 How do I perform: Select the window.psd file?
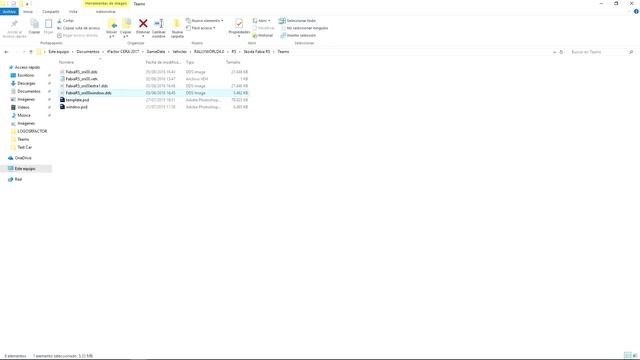tap(153, 107)
